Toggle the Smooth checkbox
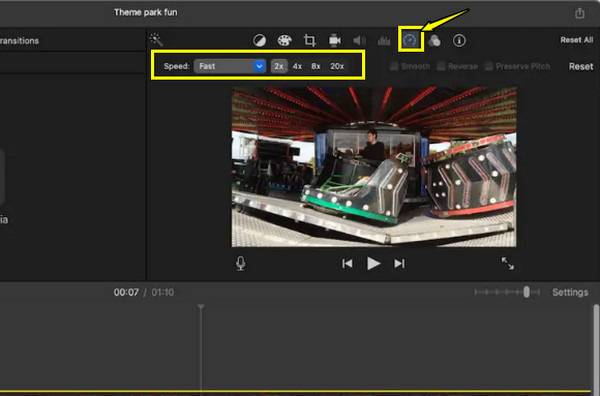The width and height of the screenshot is (600, 396). 394,66
